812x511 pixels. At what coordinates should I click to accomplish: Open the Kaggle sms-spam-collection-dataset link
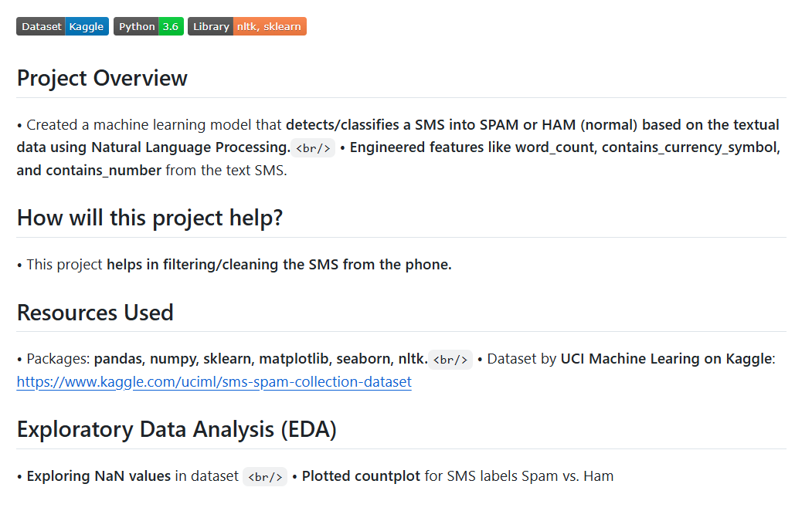coord(214,381)
